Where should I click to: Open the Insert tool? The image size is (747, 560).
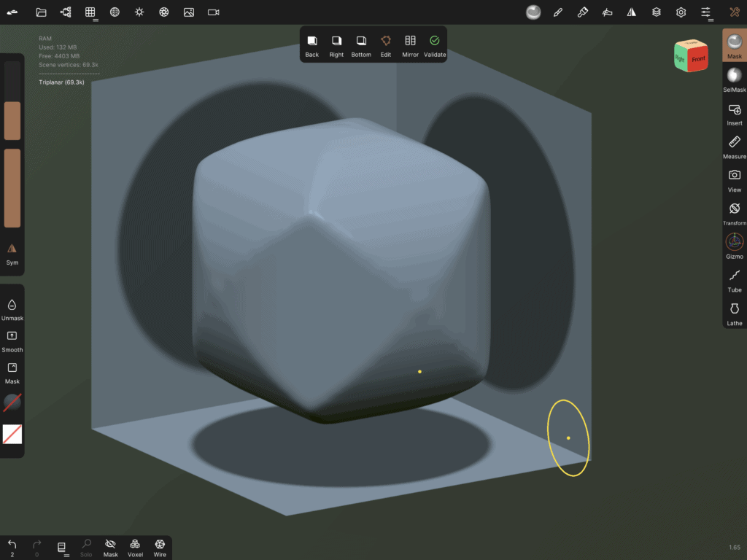[734, 113]
